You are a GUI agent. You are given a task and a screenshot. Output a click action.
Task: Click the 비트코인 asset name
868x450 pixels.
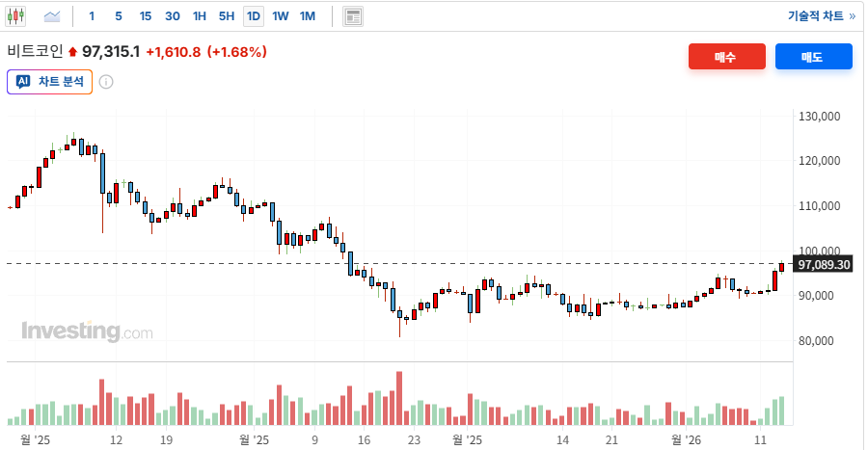(35, 52)
